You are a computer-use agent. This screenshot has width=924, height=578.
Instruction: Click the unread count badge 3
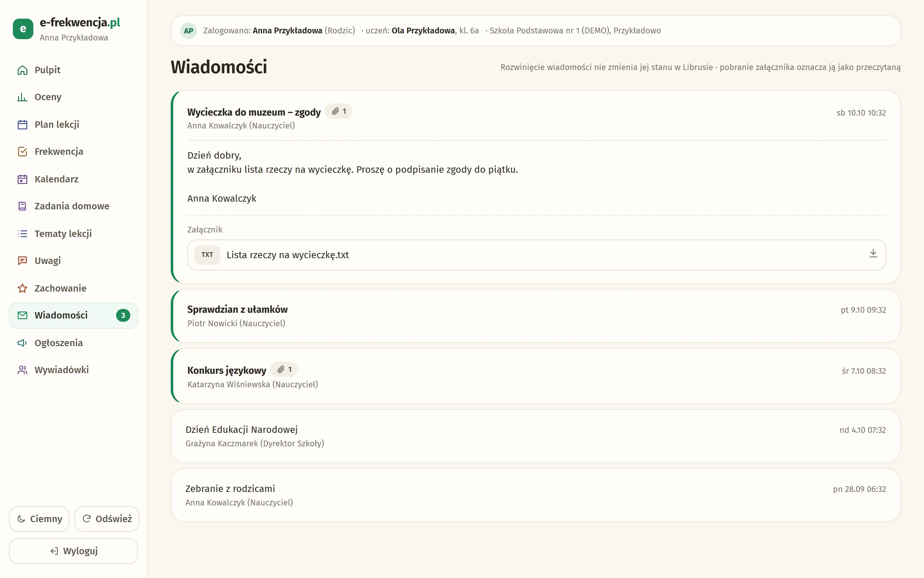click(123, 315)
